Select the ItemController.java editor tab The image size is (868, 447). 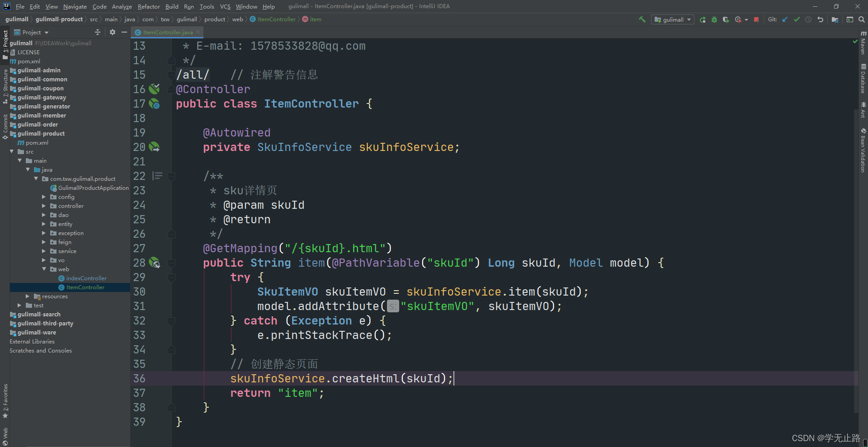[168, 32]
